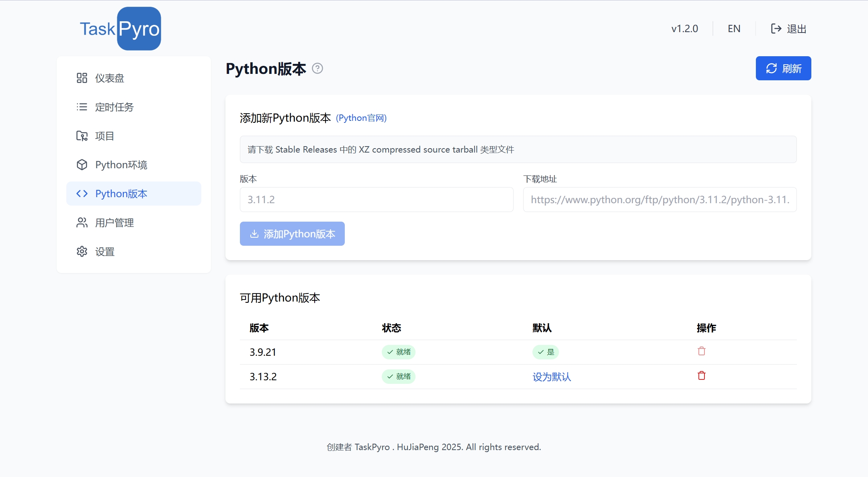
Task: Click the 刷新 refresh button
Action: tap(783, 68)
